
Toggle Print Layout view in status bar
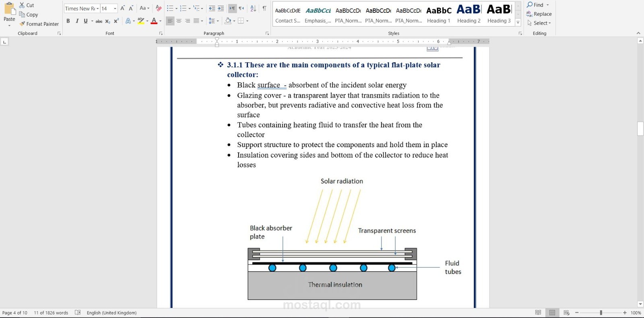pos(552,312)
